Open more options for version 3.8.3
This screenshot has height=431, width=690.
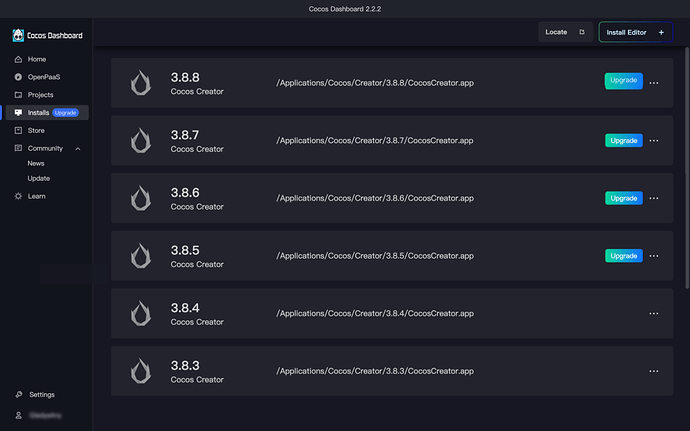654,371
